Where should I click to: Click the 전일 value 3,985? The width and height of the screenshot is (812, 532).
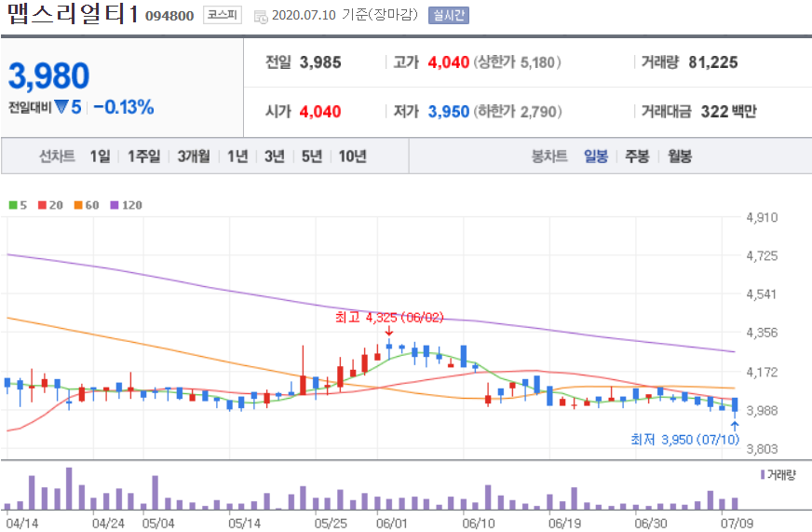(x=320, y=62)
